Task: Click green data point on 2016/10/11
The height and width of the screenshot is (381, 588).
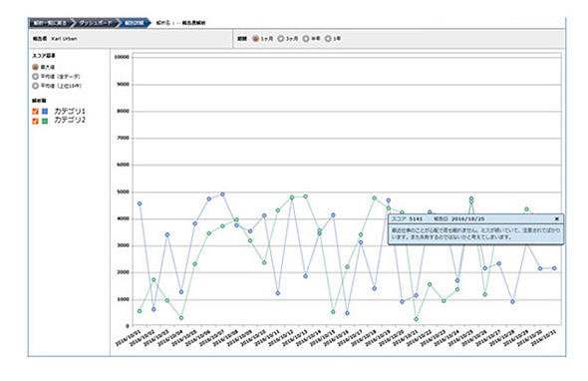Action: coord(278,210)
